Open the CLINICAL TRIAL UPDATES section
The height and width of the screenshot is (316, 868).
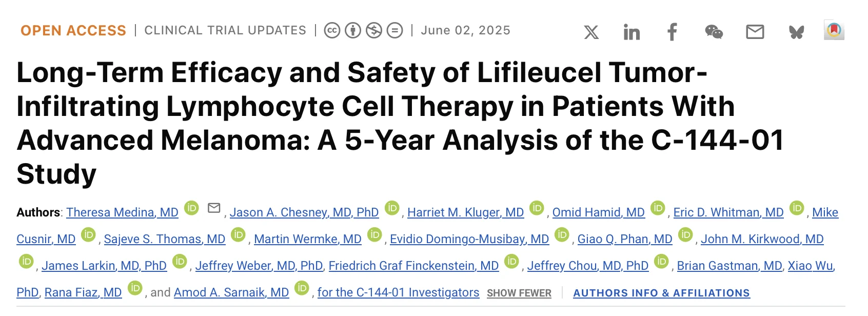(x=226, y=30)
